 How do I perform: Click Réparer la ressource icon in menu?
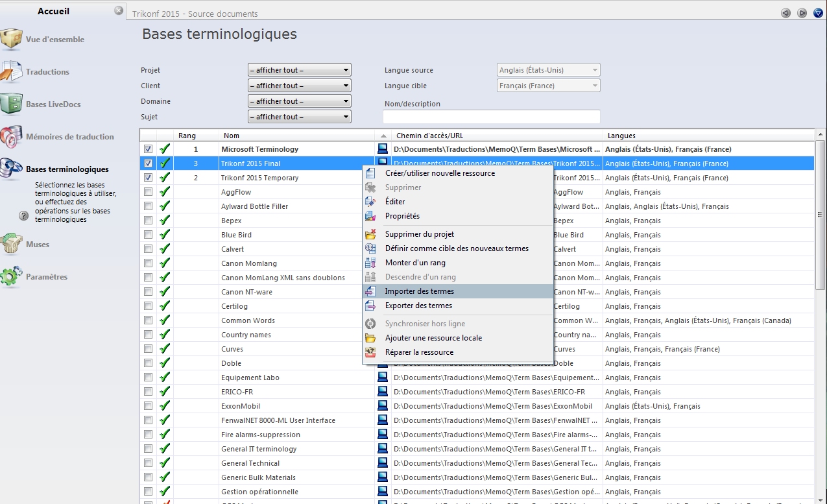(x=370, y=352)
